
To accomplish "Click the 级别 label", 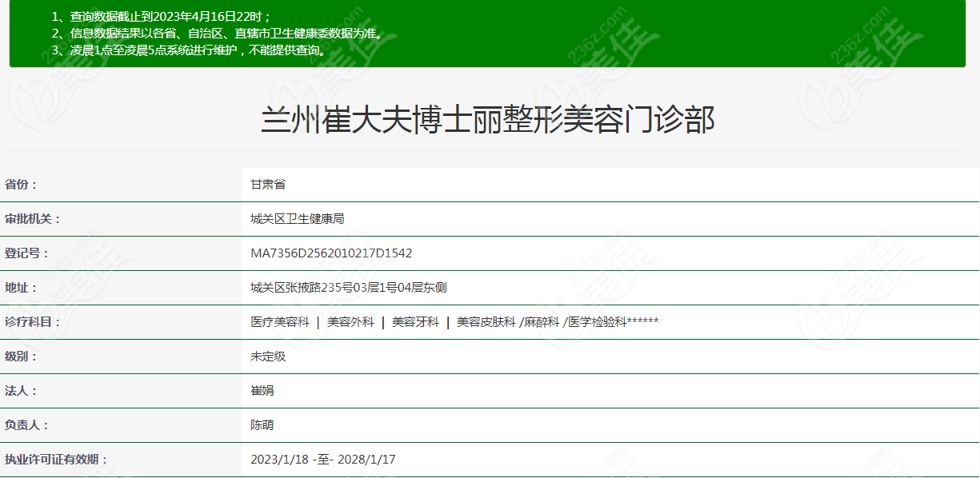I will (x=21, y=357).
